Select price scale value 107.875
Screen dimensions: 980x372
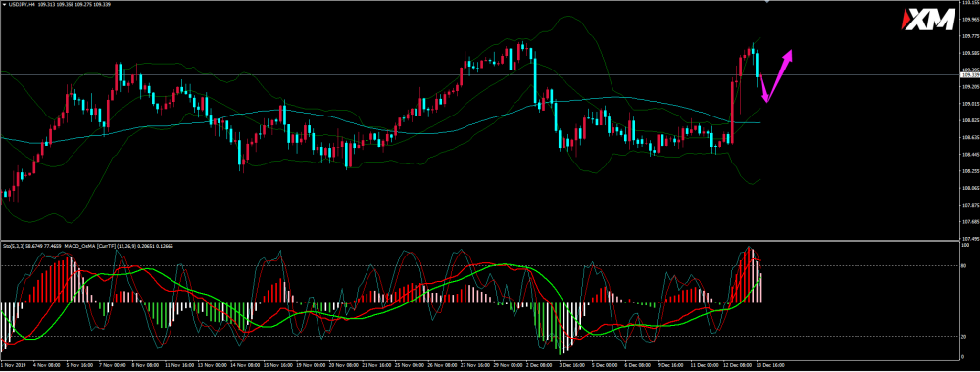tap(971, 205)
